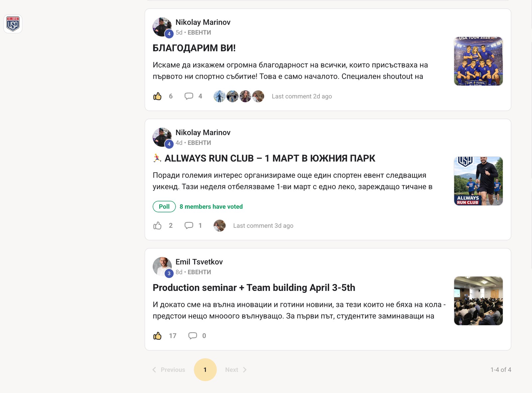Click the Poll badge on run club post
The image size is (532, 393).
click(164, 206)
